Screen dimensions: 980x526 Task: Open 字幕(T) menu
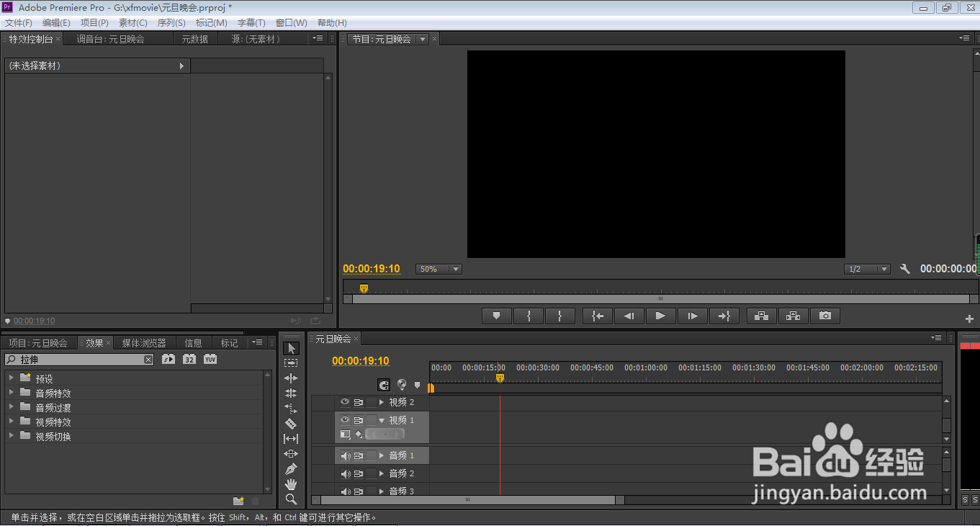(251, 23)
